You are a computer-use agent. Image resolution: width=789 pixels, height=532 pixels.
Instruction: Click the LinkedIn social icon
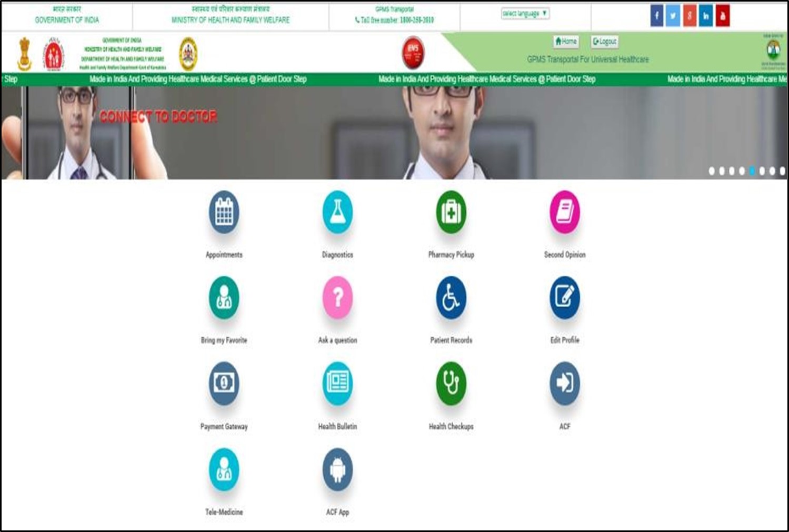[706, 16]
